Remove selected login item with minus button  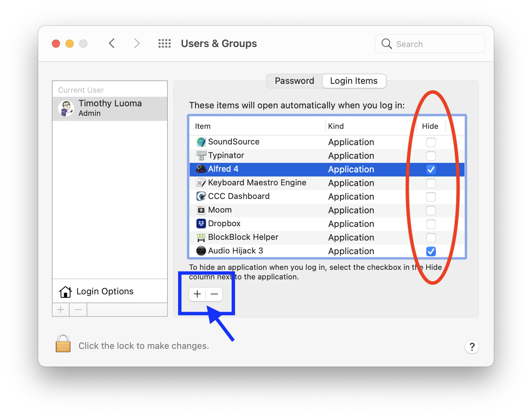[x=214, y=294]
